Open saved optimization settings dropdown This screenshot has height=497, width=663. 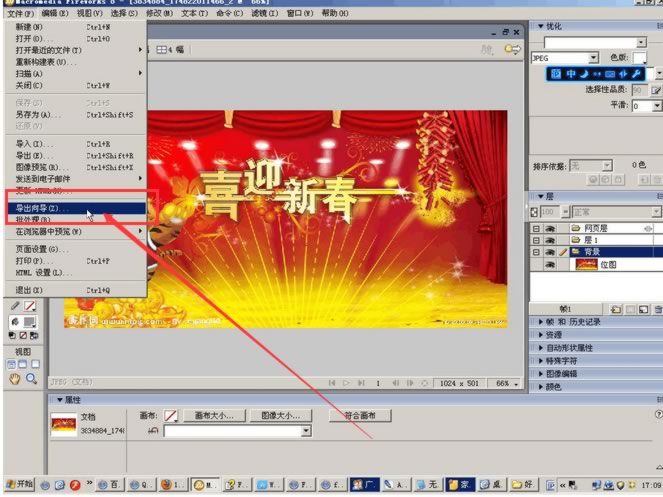641,42
